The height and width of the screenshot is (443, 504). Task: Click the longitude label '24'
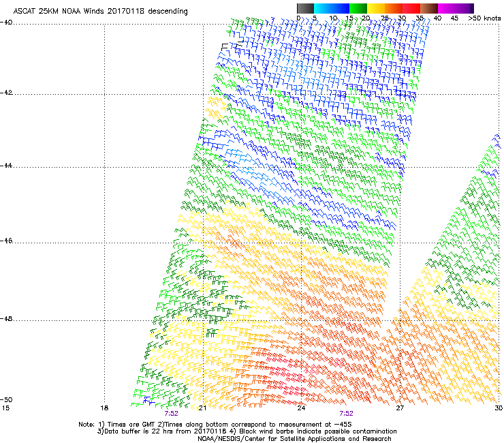coord(301,408)
